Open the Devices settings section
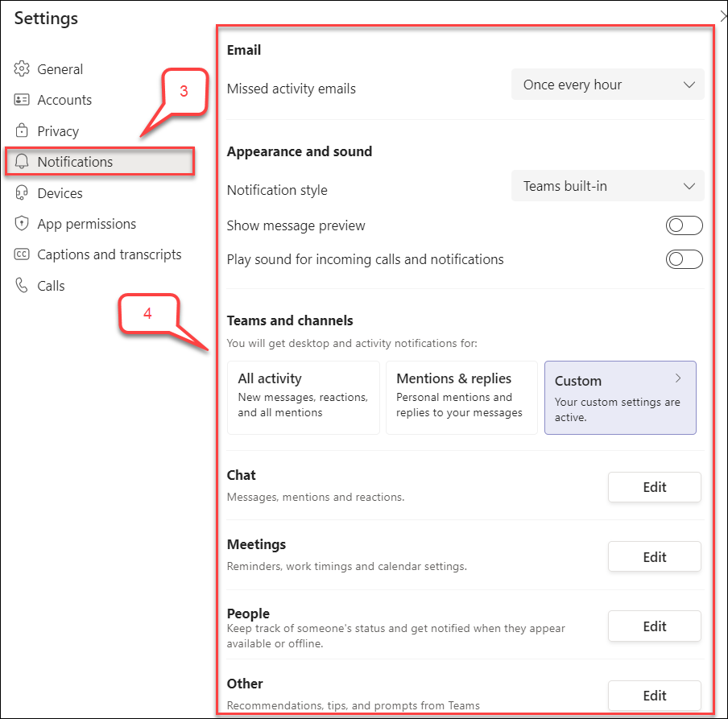This screenshot has width=728, height=719. [x=60, y=192]
